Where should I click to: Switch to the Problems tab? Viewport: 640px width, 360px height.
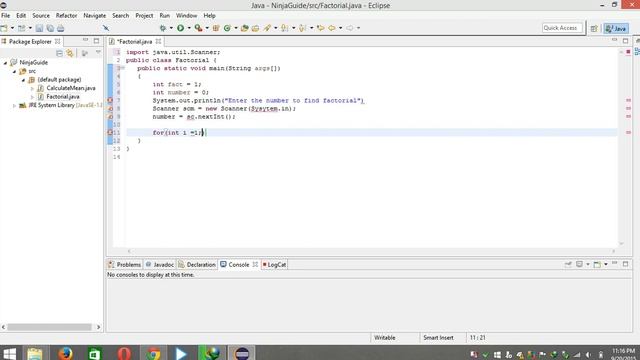(124, 264)
